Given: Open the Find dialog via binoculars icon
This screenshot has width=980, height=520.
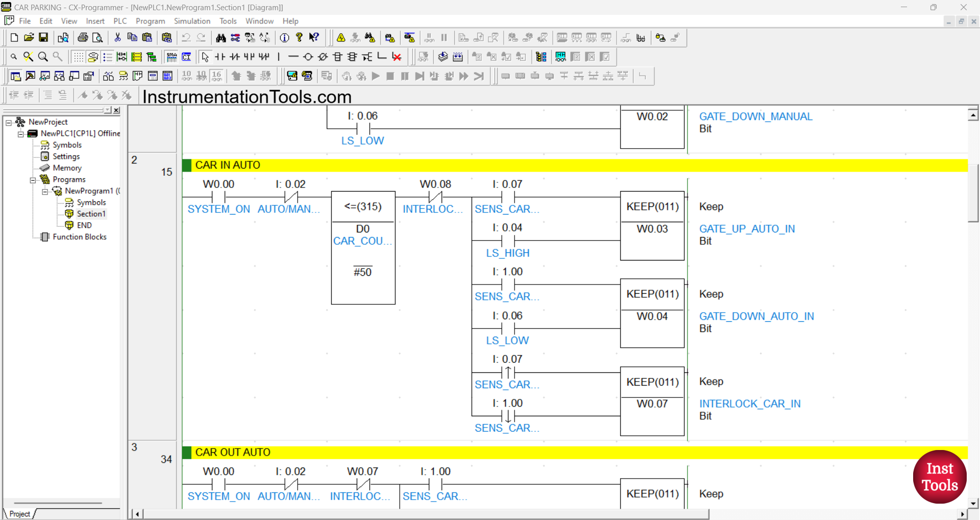Looking at the screenshot, I should [221, 37].
